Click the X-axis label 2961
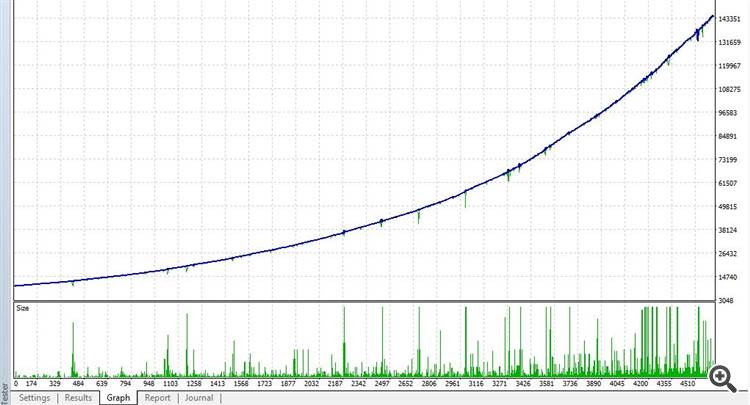The image size is (750, 405). 452,383
